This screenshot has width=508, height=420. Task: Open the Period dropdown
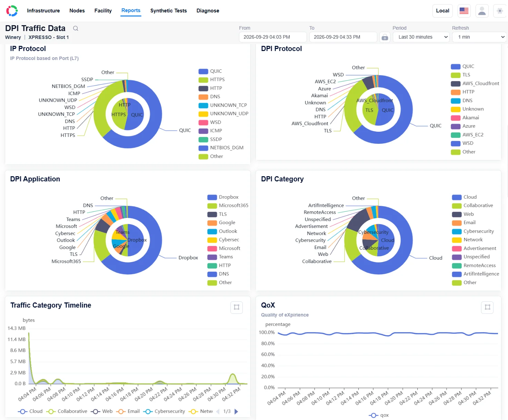[421, 37]
